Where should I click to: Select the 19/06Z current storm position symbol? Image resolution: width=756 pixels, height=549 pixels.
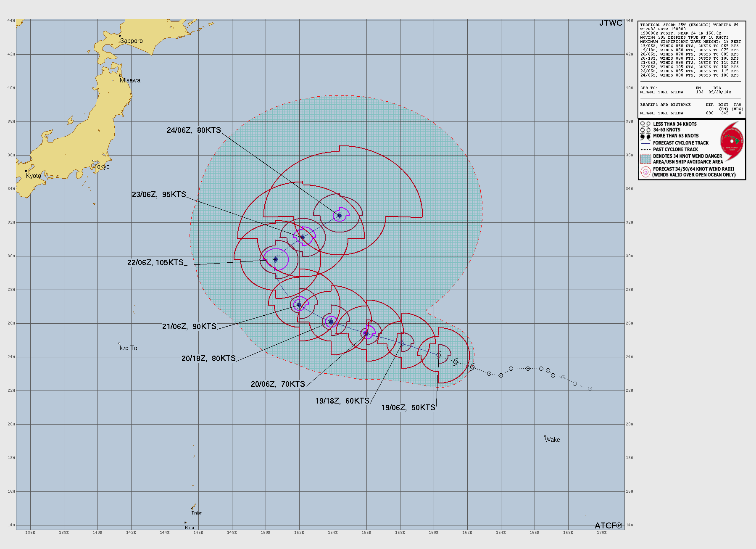(x=439, y=355)
